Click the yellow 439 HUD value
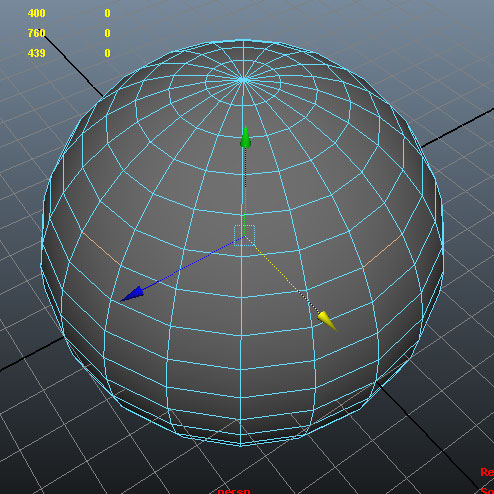The height and width of the screenshot is (494, 494). [36, 53]
